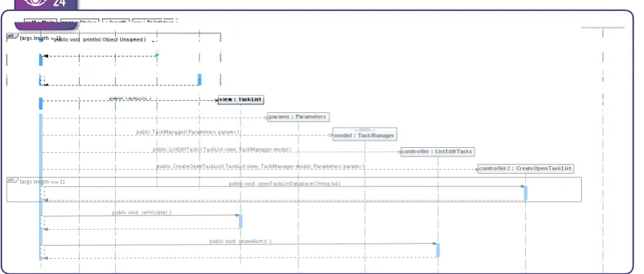Click the 'public TaskManager( Parameters params )' message label
Viewport: 644px width, 274px height.
188,132
